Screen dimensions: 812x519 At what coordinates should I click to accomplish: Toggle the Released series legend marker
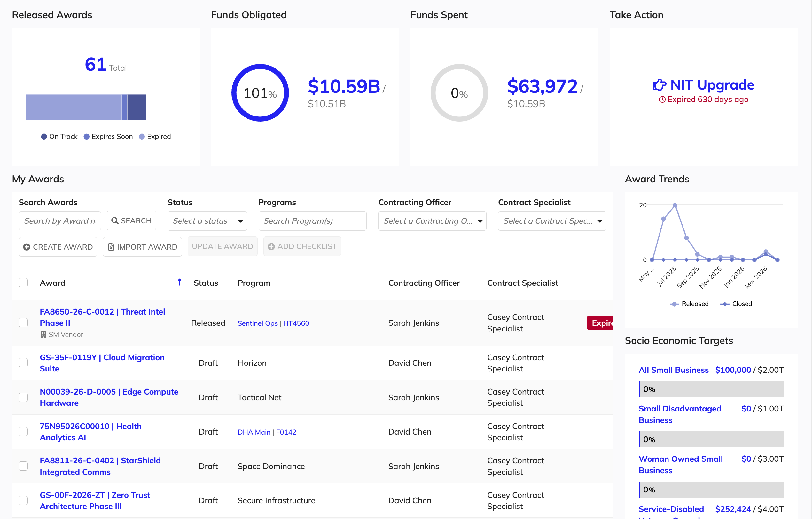pyautogui.click(x=674, y=304)
